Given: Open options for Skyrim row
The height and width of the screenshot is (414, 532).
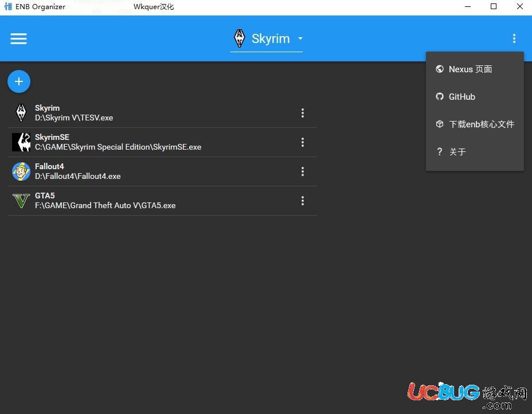Looking at the screenshot, I should [x=303, y=113].
